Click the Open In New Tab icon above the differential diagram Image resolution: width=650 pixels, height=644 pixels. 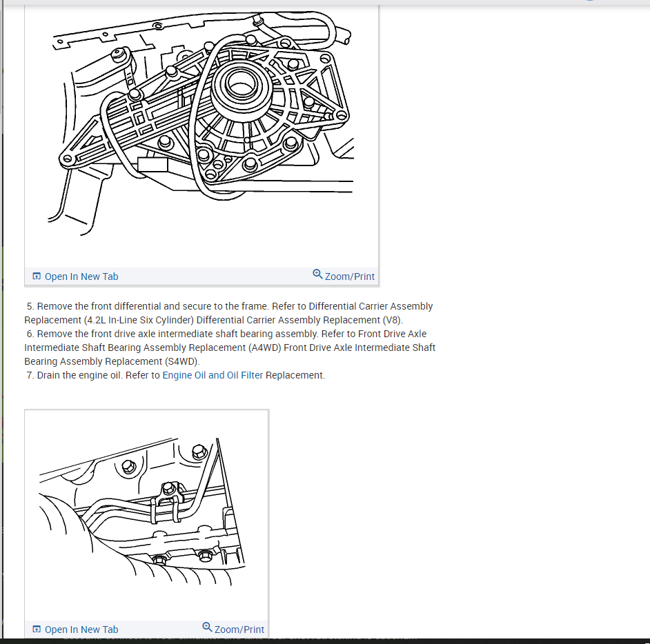click(x=37, y=276)
